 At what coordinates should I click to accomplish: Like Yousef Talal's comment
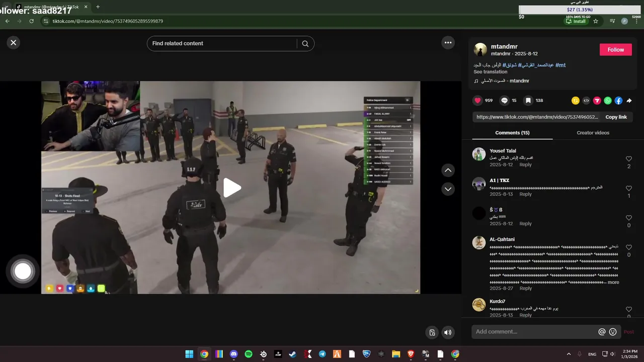(629, 159)
